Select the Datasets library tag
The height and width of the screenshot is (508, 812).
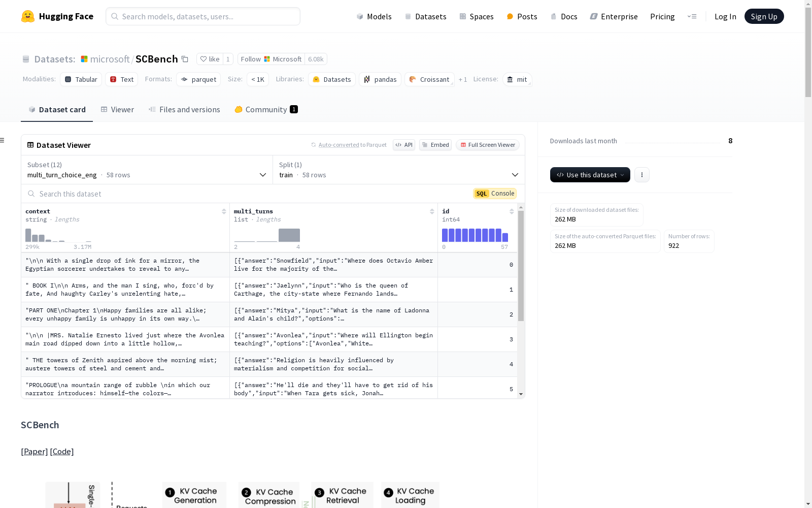pyautogui.click(x=332, y=79)
